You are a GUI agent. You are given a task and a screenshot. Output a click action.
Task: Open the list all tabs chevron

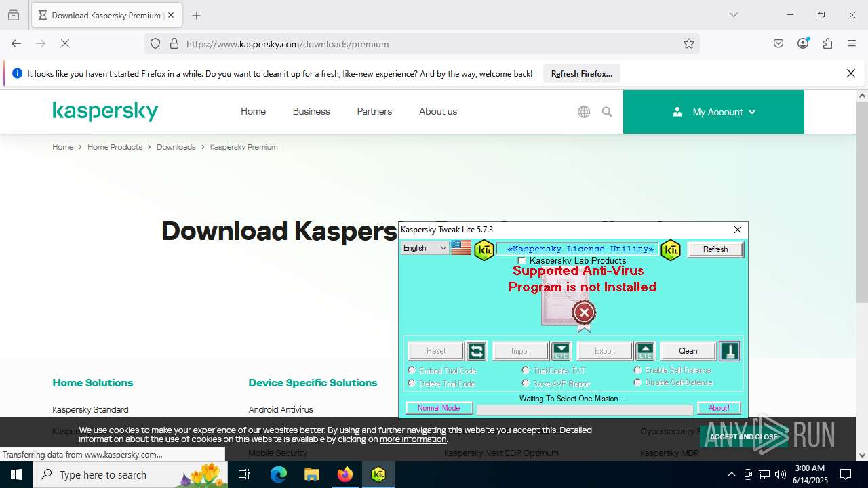tap(733, 15)
